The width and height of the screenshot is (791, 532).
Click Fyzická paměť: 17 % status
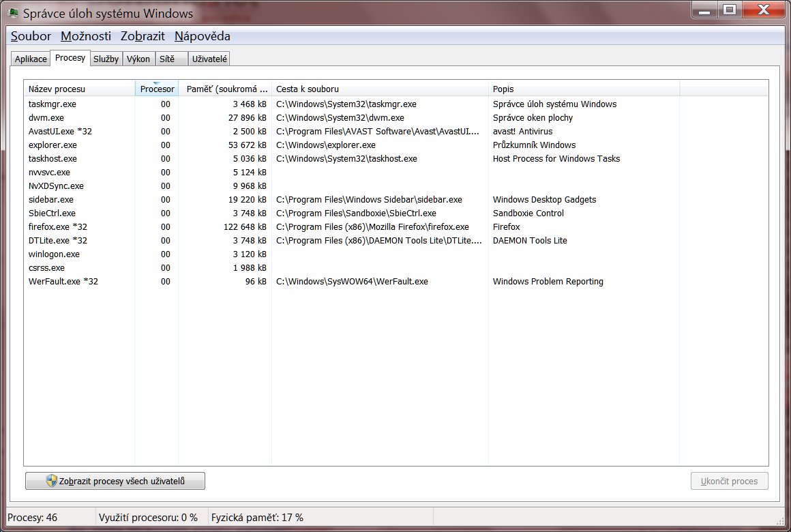[257, 518]
